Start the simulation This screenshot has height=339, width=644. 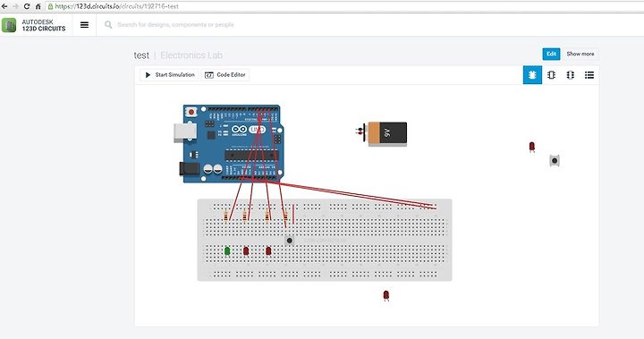pyautogui.click(x=170, y=75)
